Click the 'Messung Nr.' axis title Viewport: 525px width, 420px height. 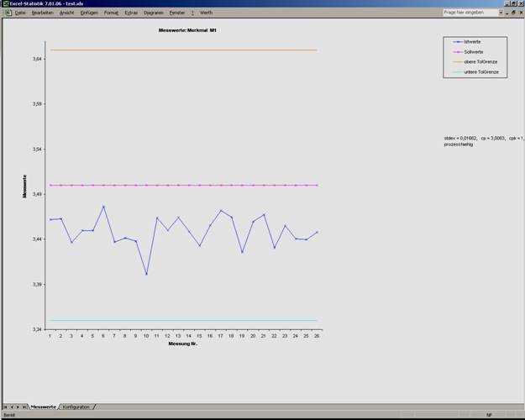coord(183,344)
